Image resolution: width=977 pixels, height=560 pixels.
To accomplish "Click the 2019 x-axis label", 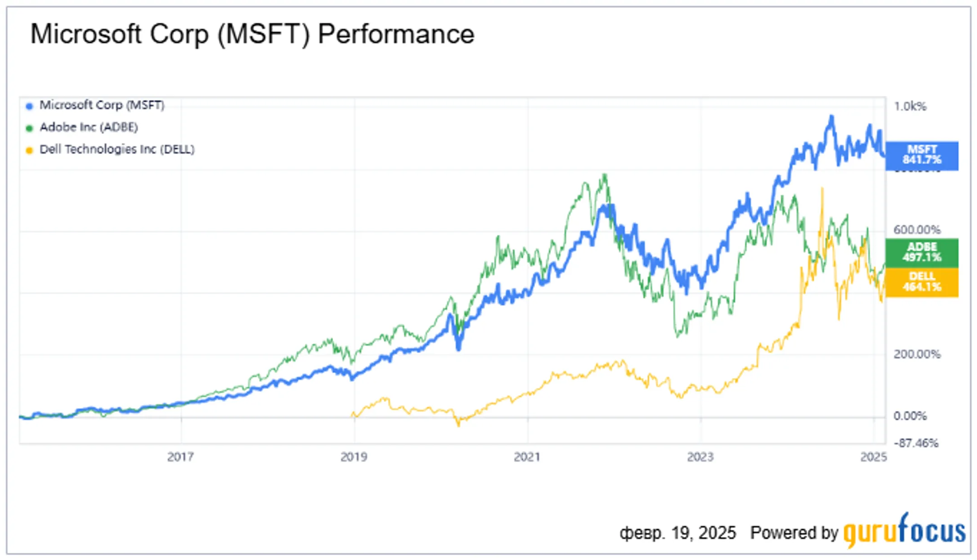I will 354,457.
